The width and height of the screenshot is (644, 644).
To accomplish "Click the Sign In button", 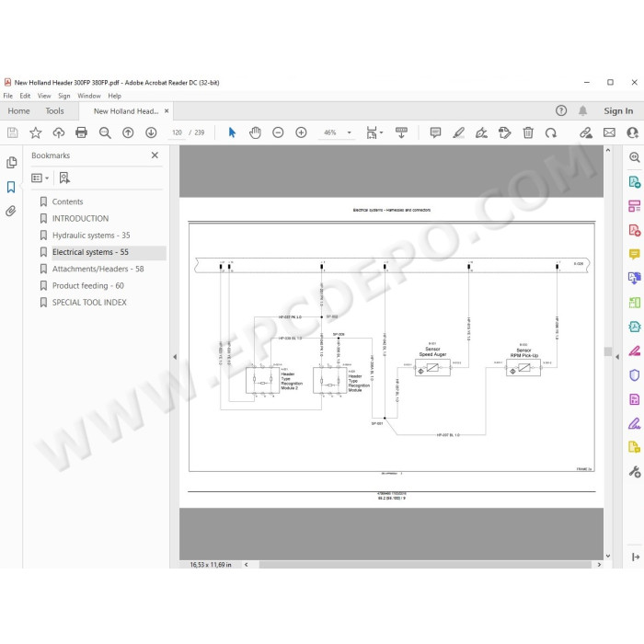I will pyautogui.click(x=618, y=111).
